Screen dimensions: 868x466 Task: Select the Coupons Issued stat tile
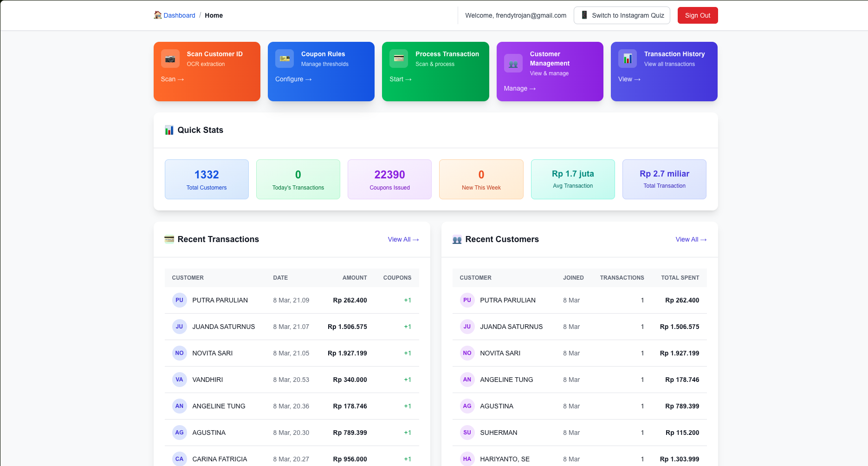coord(389,179)
